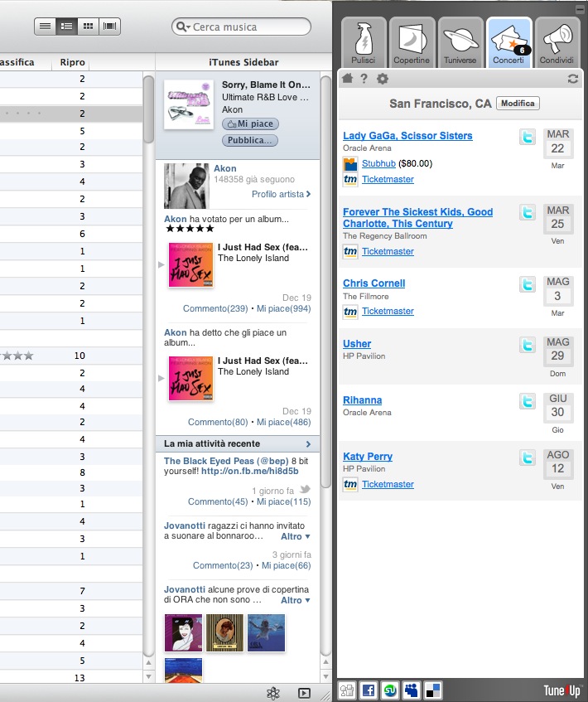Tweet the Katy Perry concert

click(x=528, y=458)
